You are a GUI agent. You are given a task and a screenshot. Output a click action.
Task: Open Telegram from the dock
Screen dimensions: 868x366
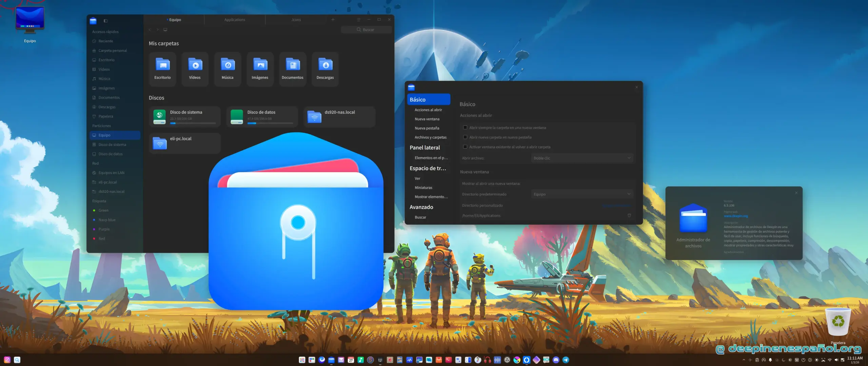pyautogui.click(x=566, y=360)
